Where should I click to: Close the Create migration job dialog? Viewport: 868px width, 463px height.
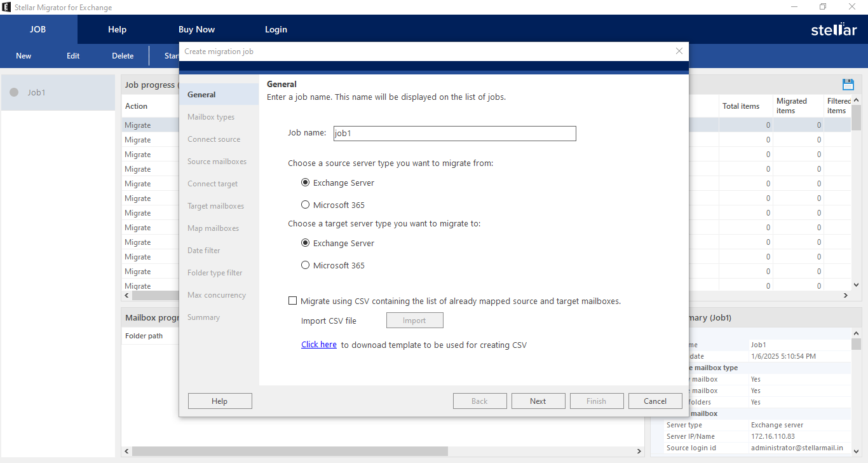coord(679,51)
